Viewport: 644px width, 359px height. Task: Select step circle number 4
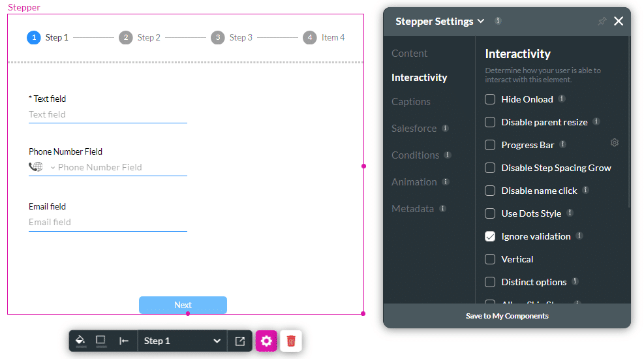[310, 37]
